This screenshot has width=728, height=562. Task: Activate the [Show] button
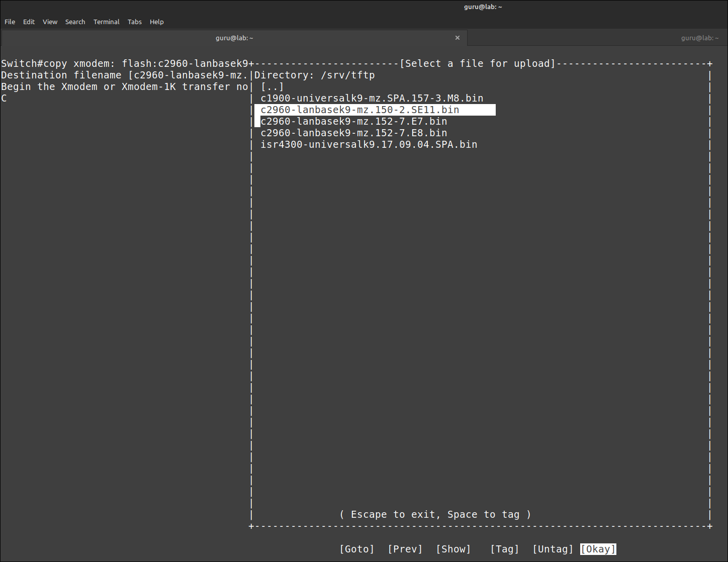tap(453, 549)
